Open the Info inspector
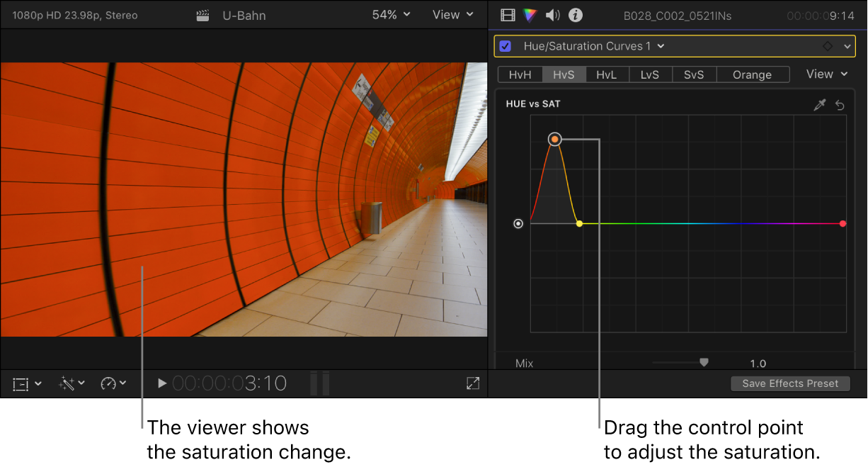 [x=575, y=15]
